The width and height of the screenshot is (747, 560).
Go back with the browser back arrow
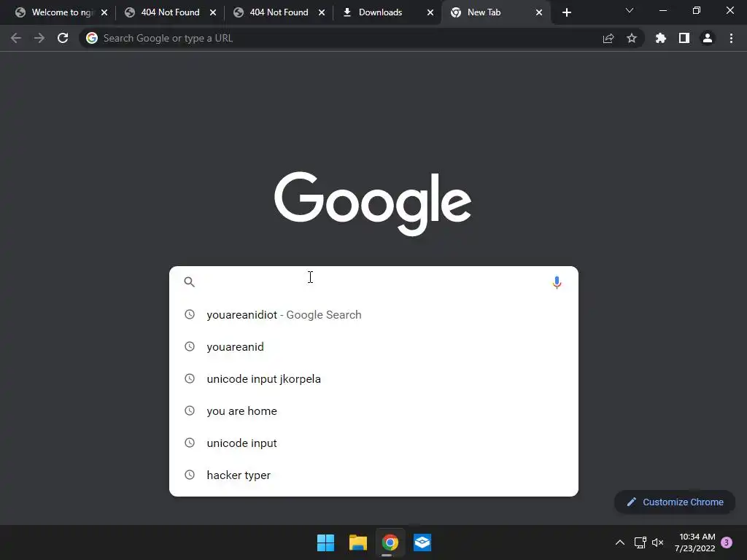(x=16, y=38)
